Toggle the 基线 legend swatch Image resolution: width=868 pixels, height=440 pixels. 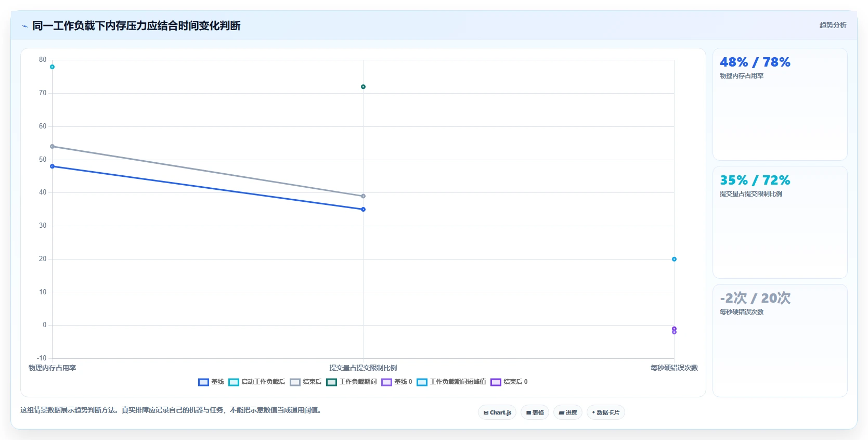coord(203,382)
